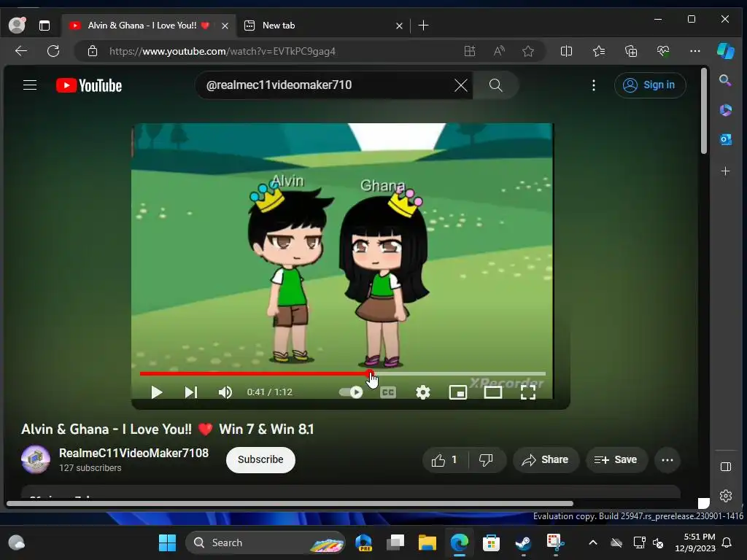Refresh the current page
The image size is (747, 560).
coord(53,51)
